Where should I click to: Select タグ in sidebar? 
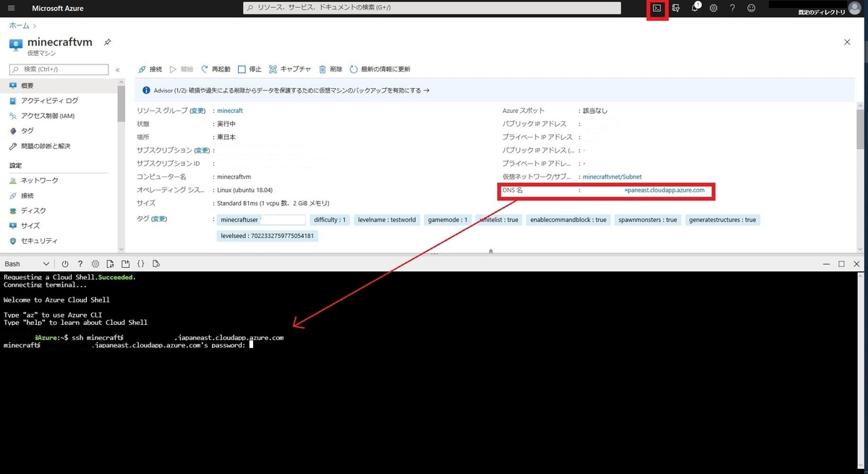pyautogui.click(x=58, y=131)
